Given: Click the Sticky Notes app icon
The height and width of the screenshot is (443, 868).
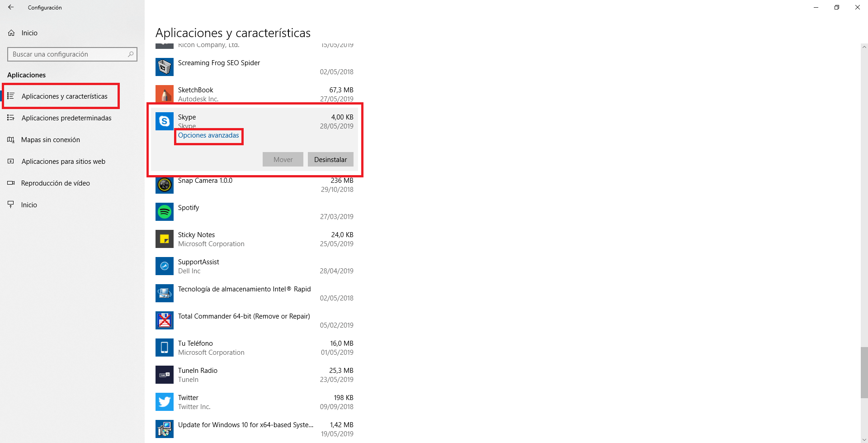Looking at the screenshot, I should coord(165,239).
